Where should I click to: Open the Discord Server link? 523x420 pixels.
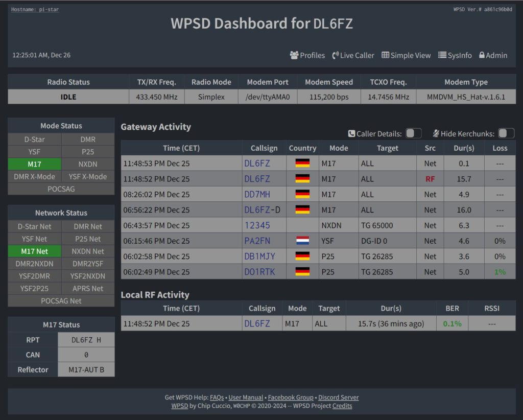pyautogui.click(x=338, y=397)
